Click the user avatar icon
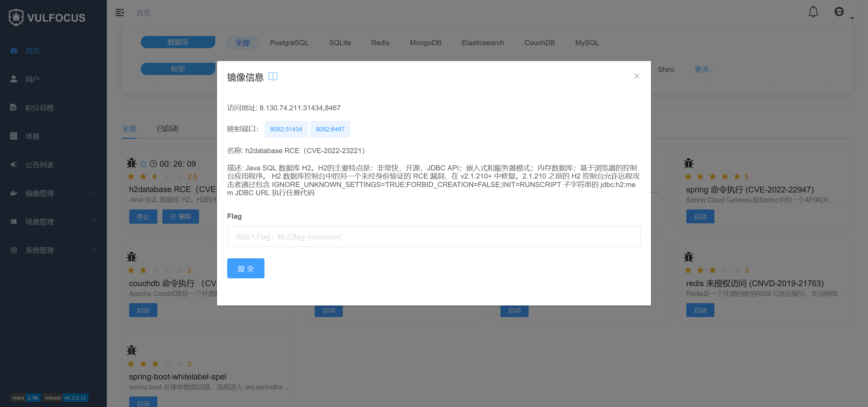Screen dimensions: 868x407 839,12
